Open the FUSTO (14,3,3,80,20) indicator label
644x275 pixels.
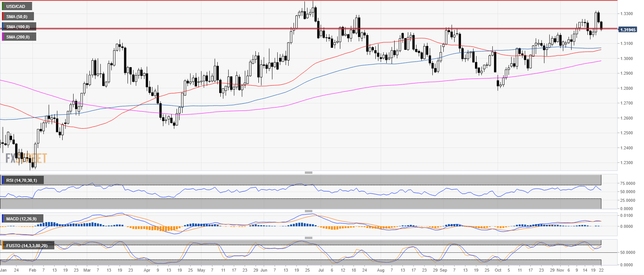click(x=27, y=246)
